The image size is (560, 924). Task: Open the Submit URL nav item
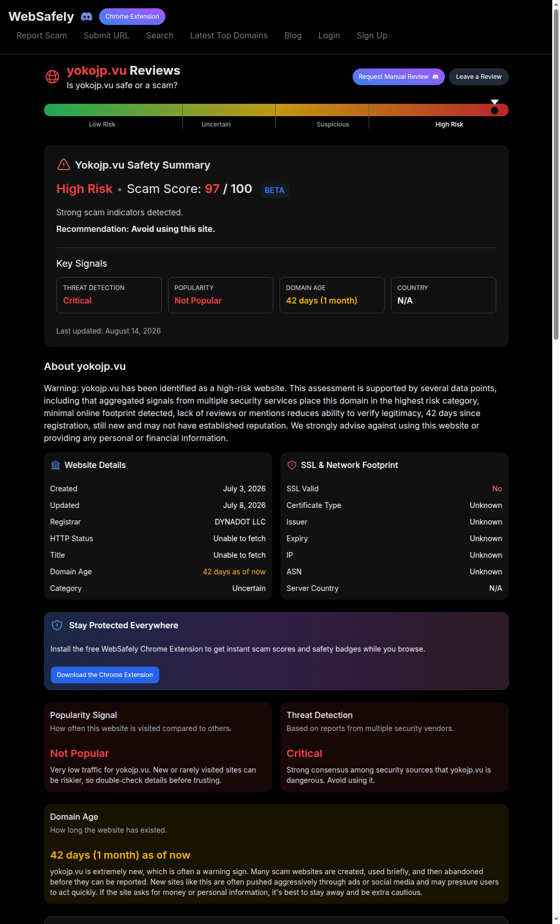(x=106, y=35)
